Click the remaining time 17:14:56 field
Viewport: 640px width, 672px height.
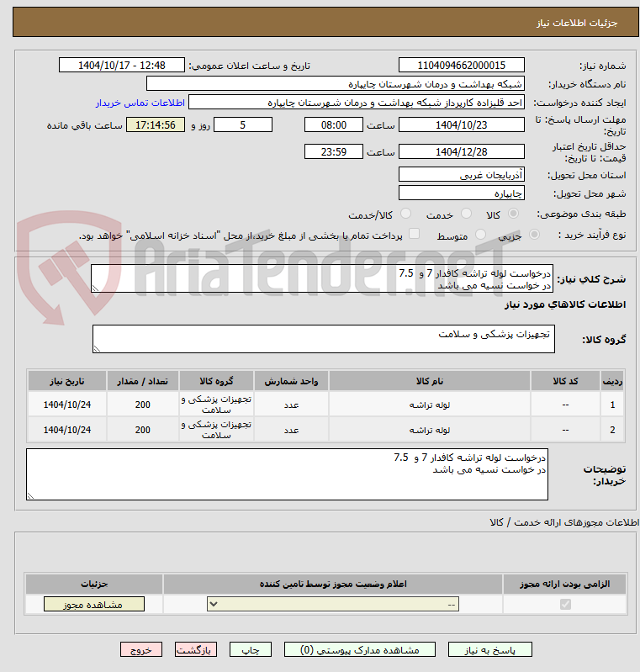156,124
